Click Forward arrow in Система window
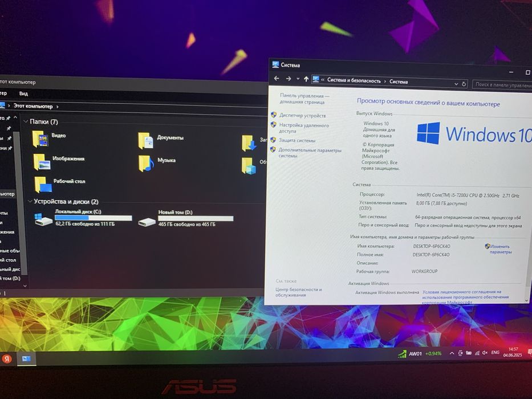The width and height of the screenshot is (532, 399). point(289,79)
